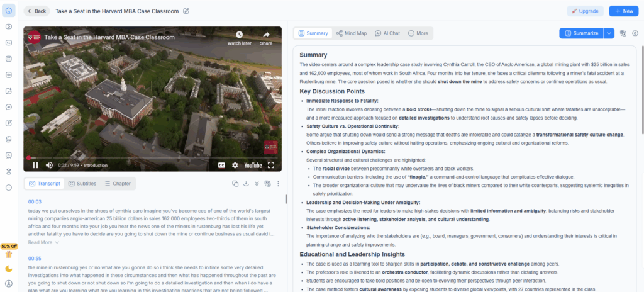Screen dimensions: 644x292
Task: Open video player settings gear
Action: pyautogui.click(x=235, y=165)
